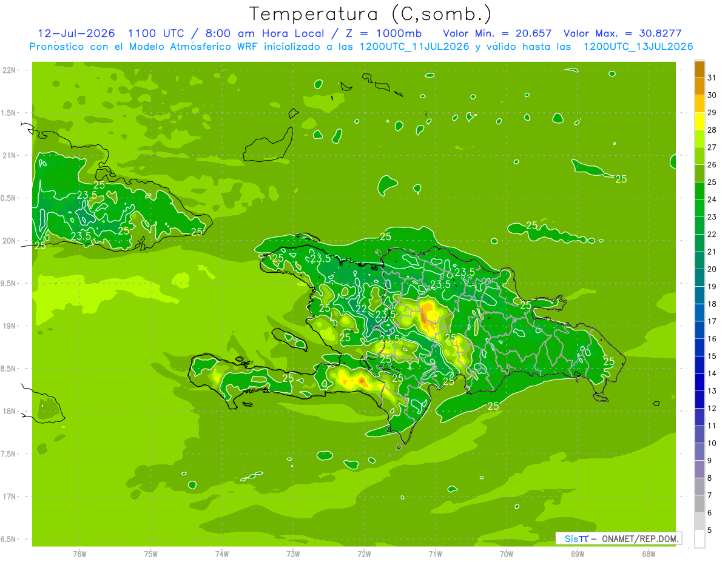728x562 pixels.
Task: Click the 76W longitude axis label
Action: (79, 554)
